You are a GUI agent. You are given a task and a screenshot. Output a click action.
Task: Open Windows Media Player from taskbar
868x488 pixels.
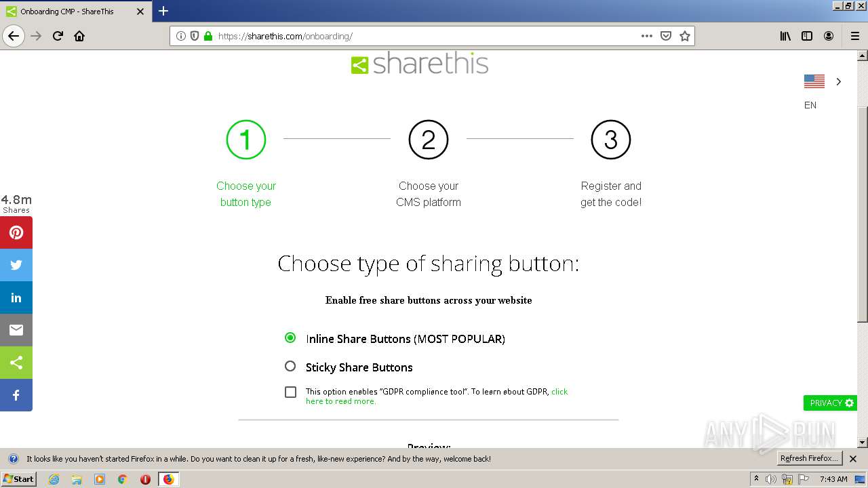(x=100, y=479)
